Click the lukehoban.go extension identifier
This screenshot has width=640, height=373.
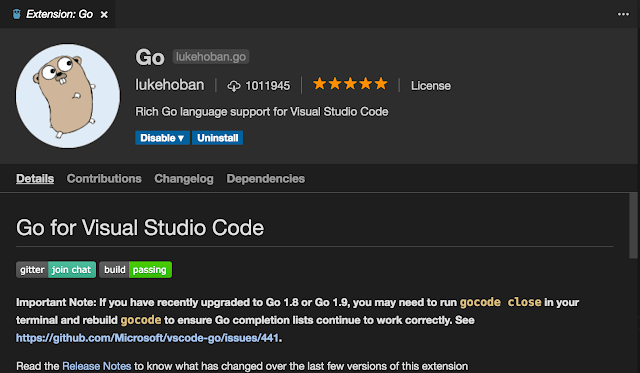coord(211,57)
